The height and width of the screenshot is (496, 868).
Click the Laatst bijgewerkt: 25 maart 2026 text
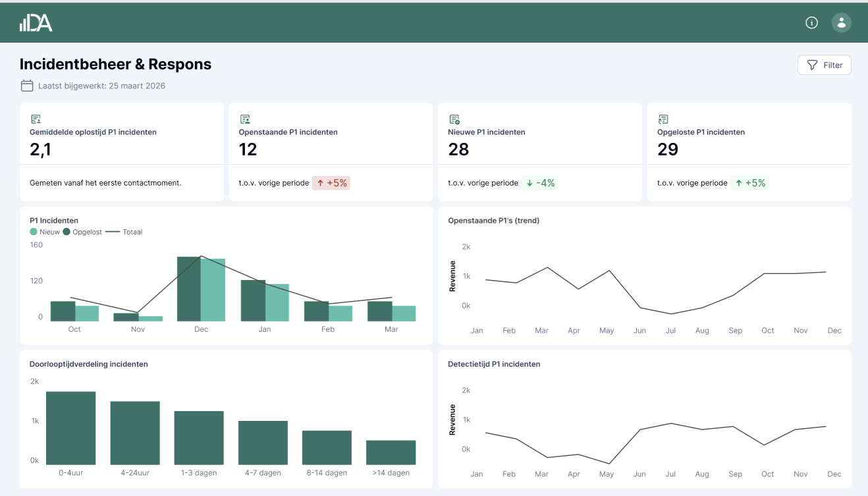coord(101,86)
